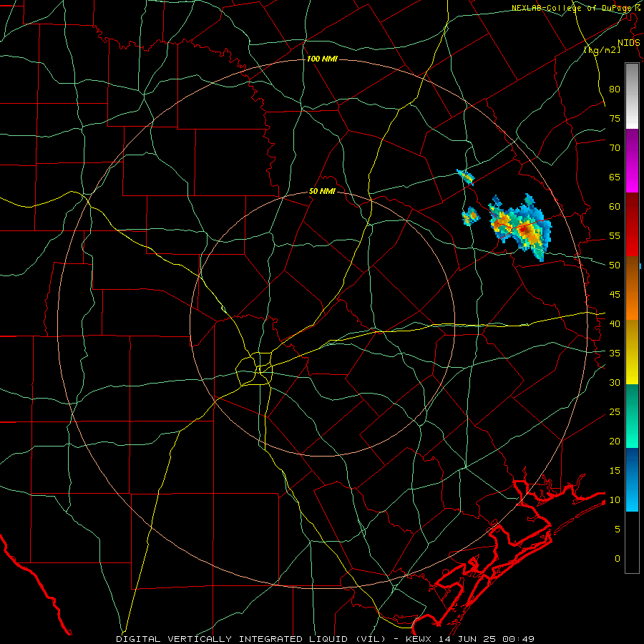Click the "40" value on the VIL scale

coord(615,324)
